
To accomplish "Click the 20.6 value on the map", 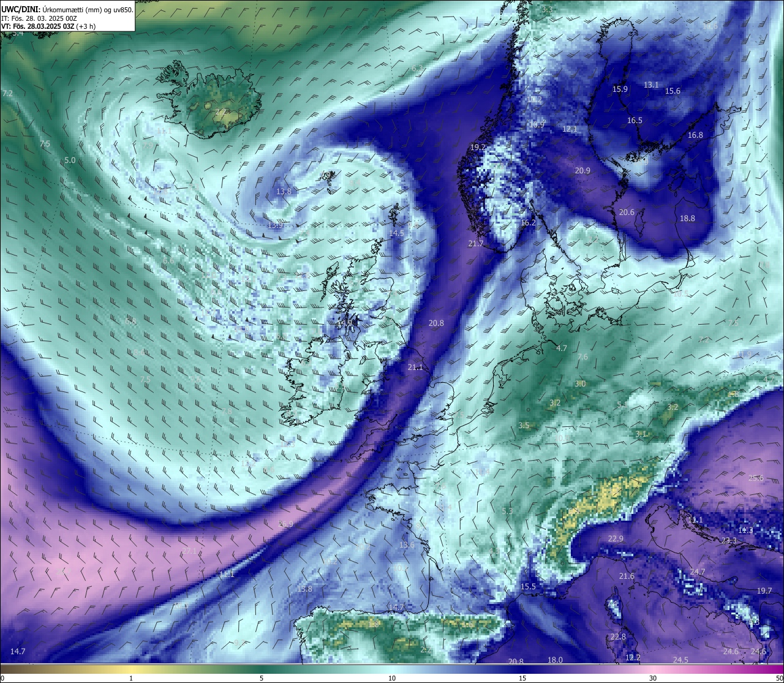I will (627, 212).
